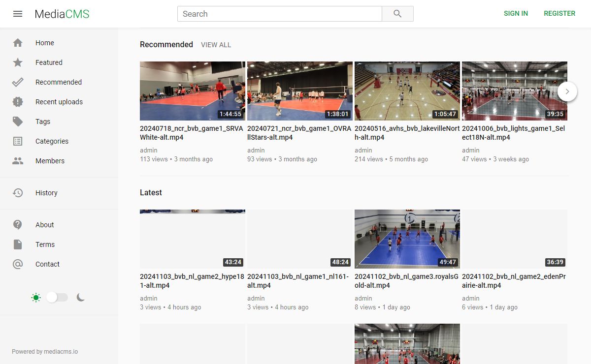Click the Recommended double-check icon
The image size is (591, 364).
click(18, 82)
